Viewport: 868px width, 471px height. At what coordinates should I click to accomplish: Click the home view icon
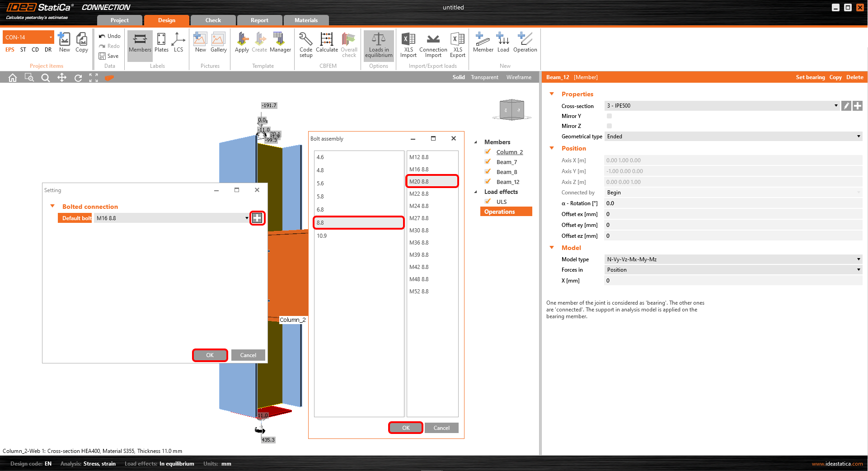click(13, 78)
